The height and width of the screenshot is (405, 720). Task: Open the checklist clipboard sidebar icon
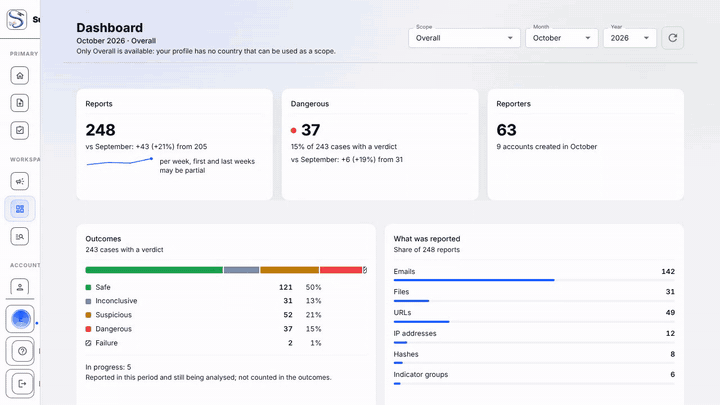pos(20,130)
